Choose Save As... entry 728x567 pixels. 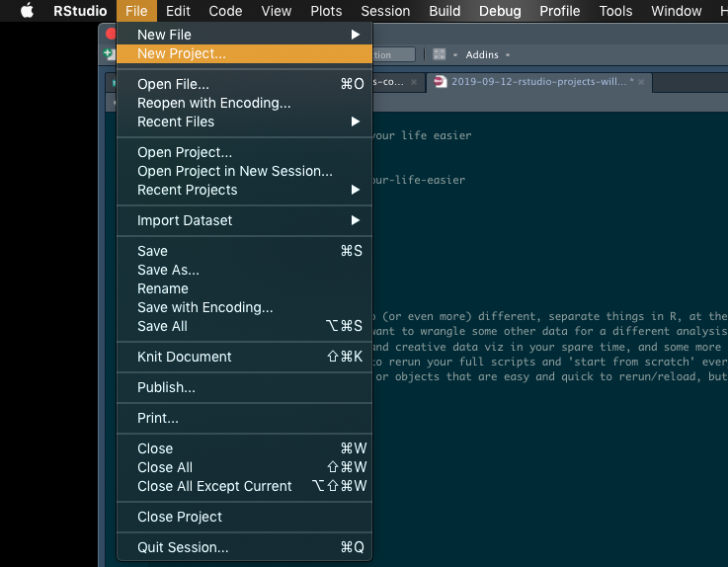(x=244, y=270)
